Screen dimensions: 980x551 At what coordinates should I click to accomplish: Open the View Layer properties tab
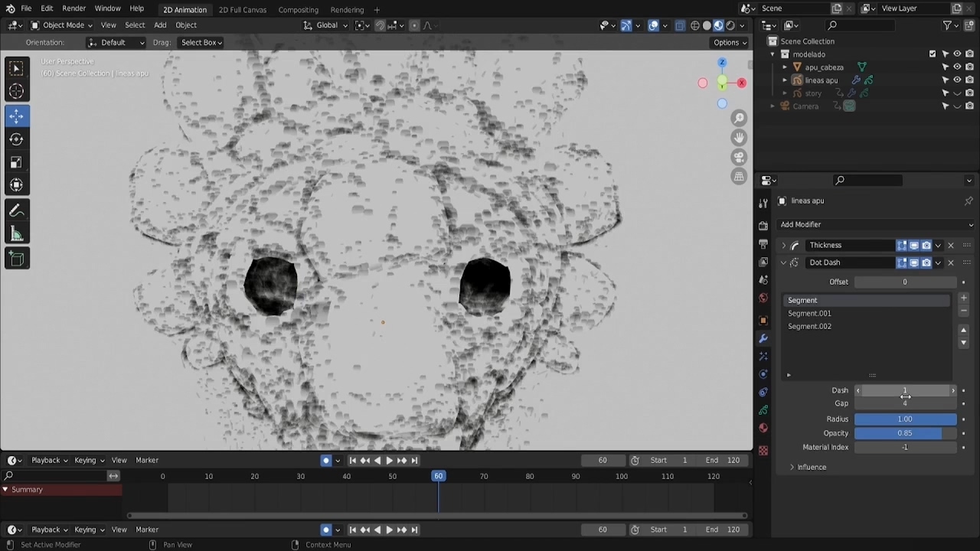tap(763, 262)
